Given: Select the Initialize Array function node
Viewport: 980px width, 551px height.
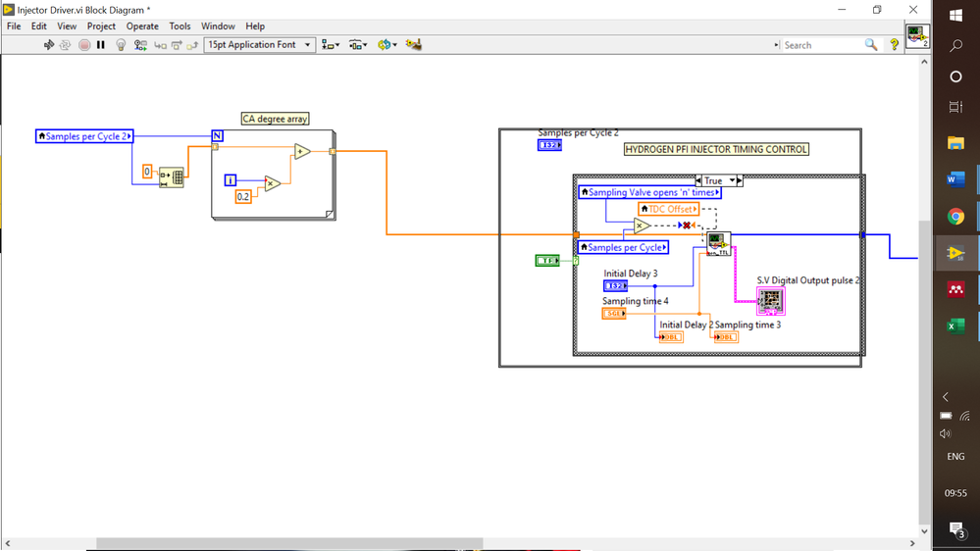Looking at the screenshot, I should (172, 177).
